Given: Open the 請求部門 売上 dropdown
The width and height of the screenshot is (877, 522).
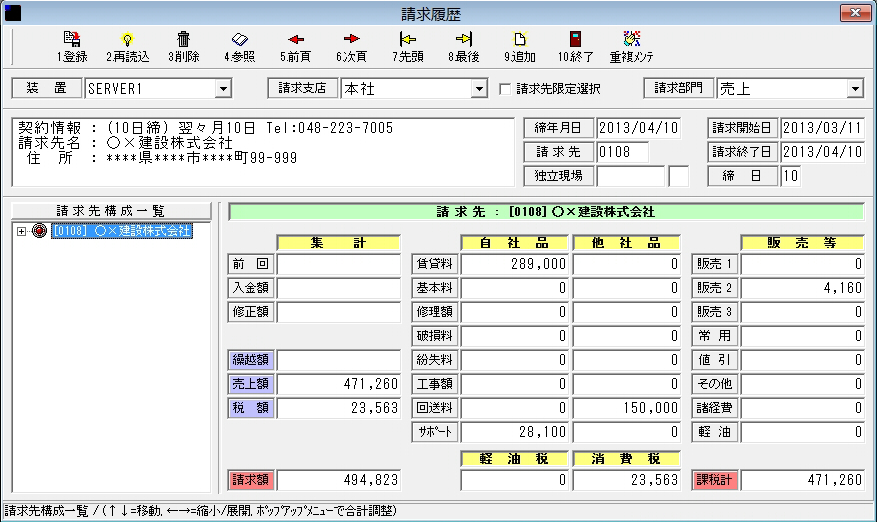Looking at the screenshot, I should pyautogui.click(x=854, y=89).
